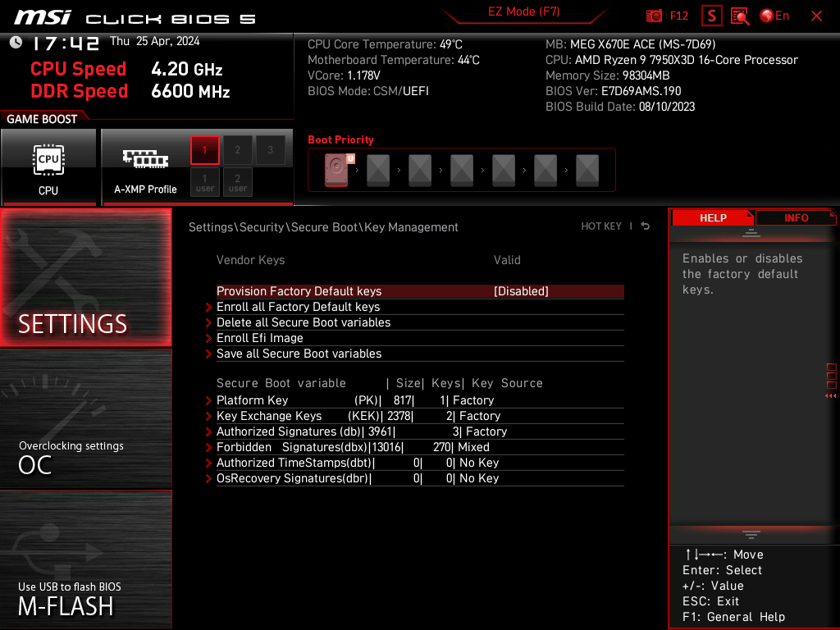
Task: Click the fourth boot priority device slot
Action: 462,170
